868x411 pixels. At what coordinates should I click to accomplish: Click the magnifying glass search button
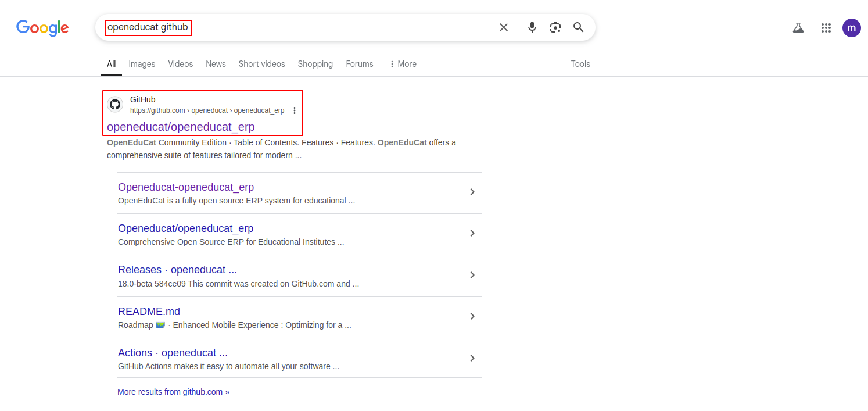(x=578, y=27)
